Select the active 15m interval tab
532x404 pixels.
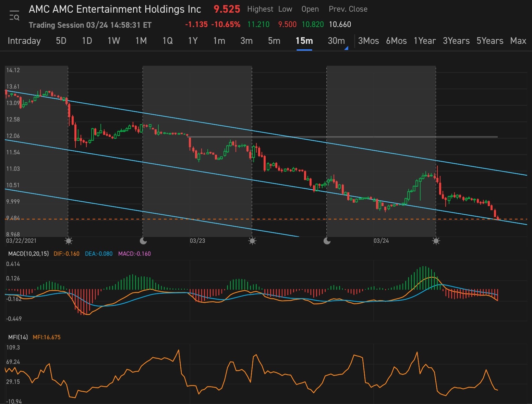coord(304,41)
